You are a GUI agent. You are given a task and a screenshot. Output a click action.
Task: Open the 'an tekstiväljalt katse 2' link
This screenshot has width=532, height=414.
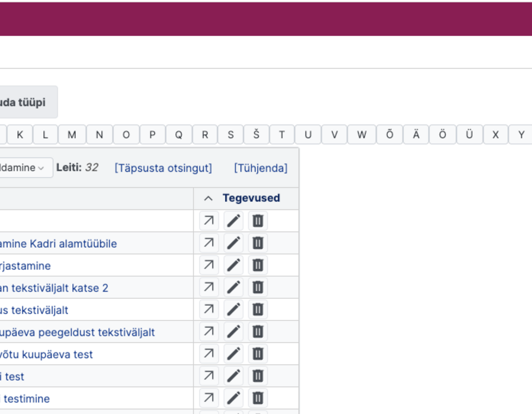click(54, 288)
